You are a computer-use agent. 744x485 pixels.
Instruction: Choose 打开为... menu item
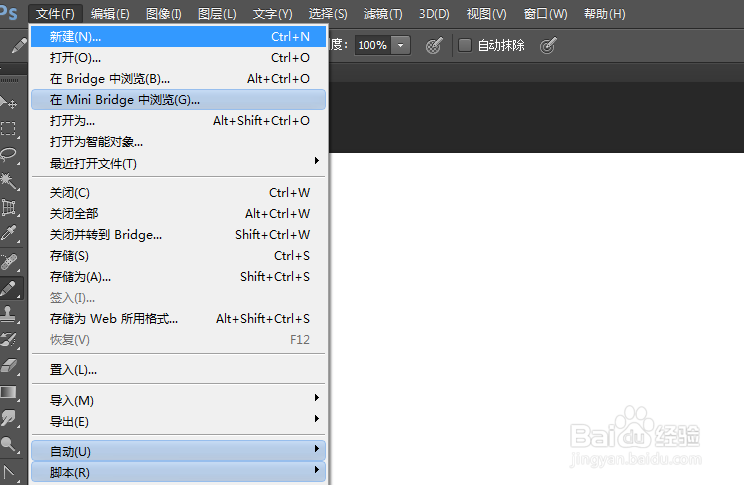(x=178, y=121)
